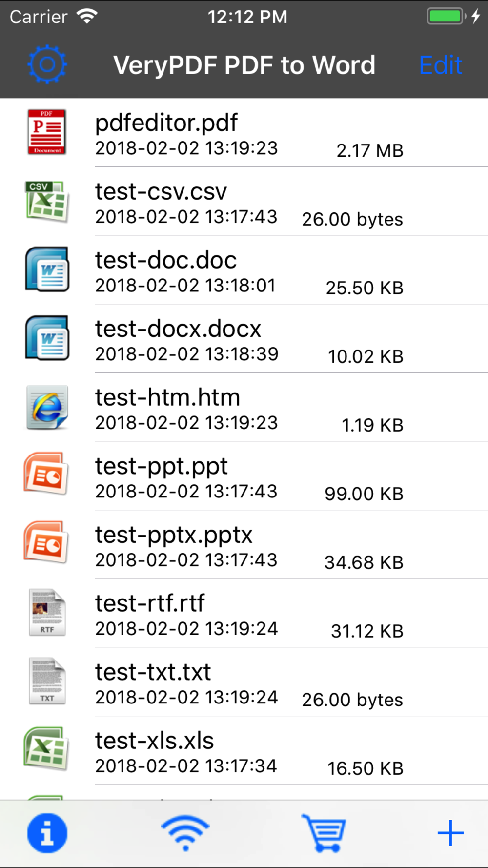Open the Wi-Fi transfer icon
This screenshot has width=488, height=868.
tap(185, 833)
